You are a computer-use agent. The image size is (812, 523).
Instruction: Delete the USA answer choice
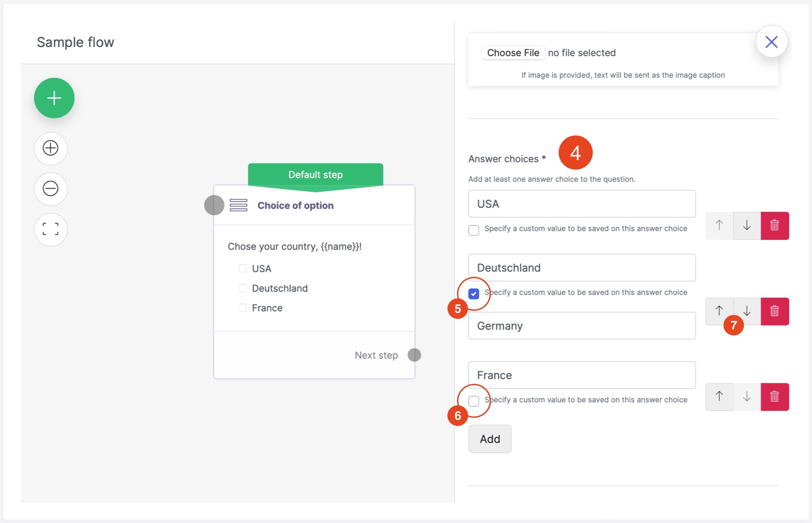point(774,225)
